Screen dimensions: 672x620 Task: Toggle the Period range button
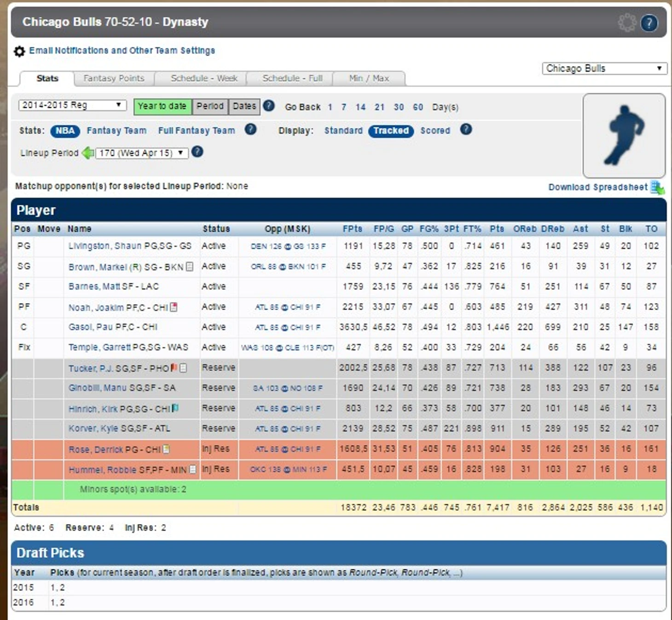[210, 106]
